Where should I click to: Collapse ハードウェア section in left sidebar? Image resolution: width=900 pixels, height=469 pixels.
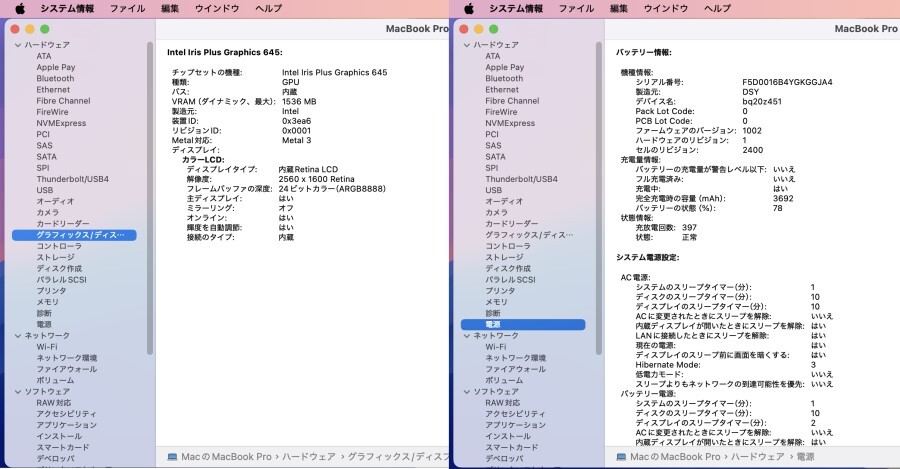pyautogui.click(x=18, y=45)
